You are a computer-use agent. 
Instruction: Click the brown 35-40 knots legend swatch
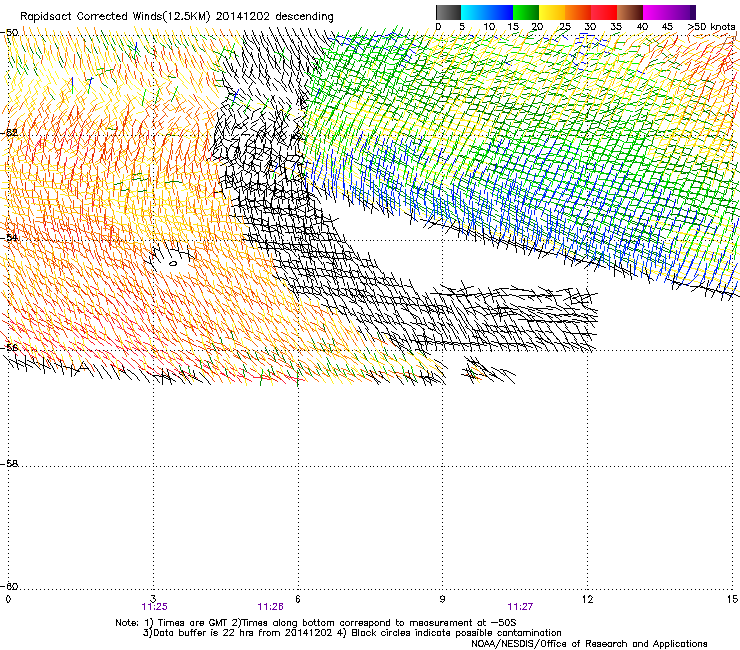[x=630, y=12]
